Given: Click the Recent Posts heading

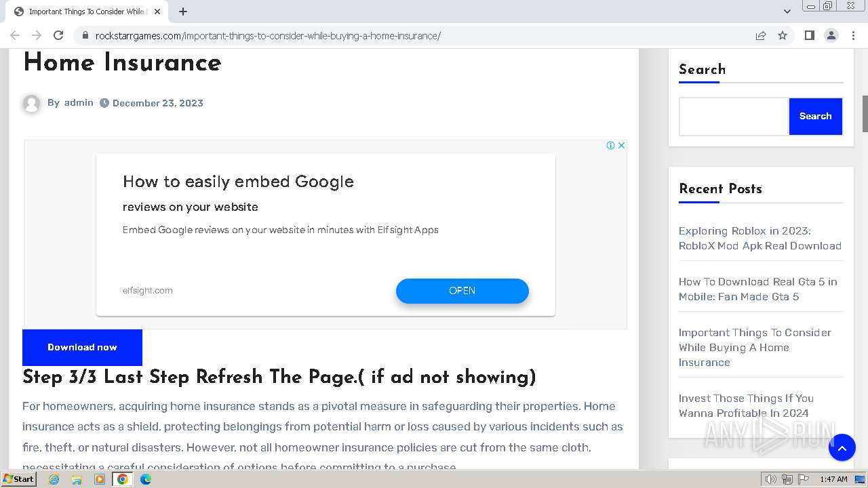Looking at the screenshot, I should [x=720, y=188].
